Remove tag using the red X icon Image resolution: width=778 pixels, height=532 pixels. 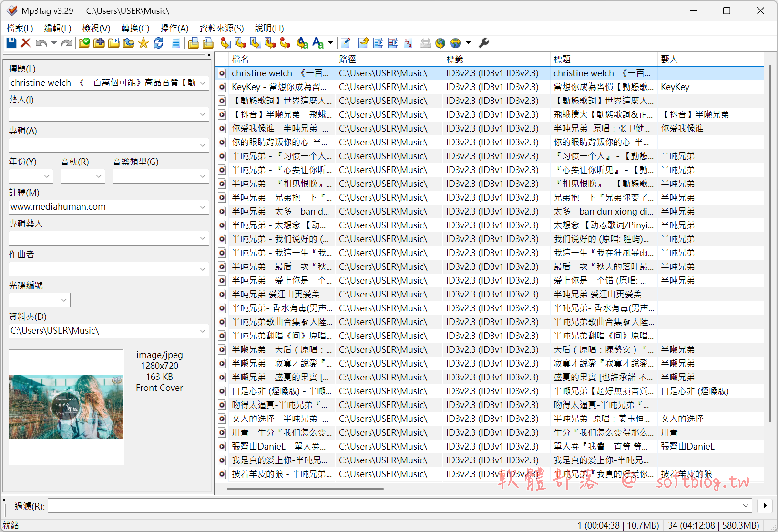(x=26, y=43)
